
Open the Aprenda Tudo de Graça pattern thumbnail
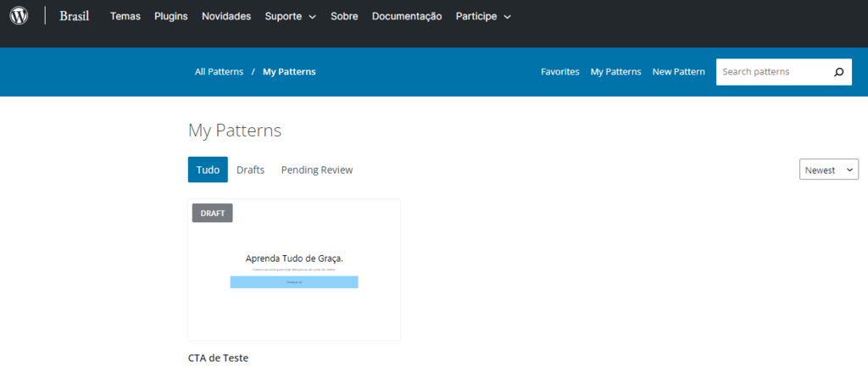[294, 269]
